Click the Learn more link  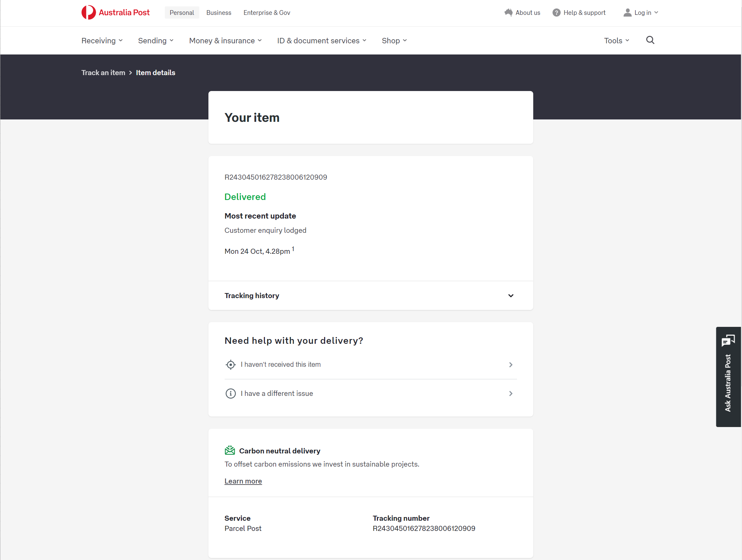pos(243,481)
